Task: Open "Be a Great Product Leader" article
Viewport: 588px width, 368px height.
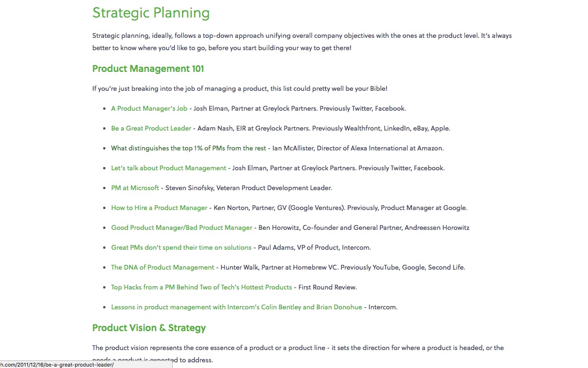Action: [151, 128]
